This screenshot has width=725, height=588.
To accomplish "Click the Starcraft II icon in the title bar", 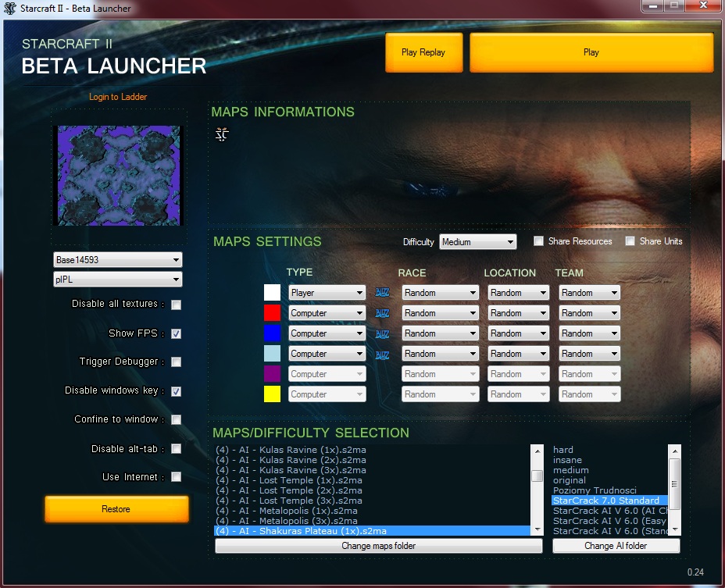I will [9, 8].
